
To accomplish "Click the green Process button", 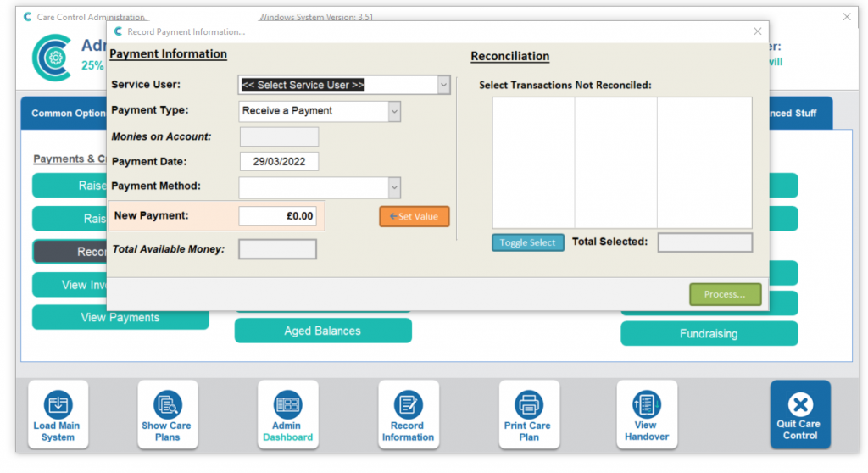I will pyautogui.click(x=725, y=294).
